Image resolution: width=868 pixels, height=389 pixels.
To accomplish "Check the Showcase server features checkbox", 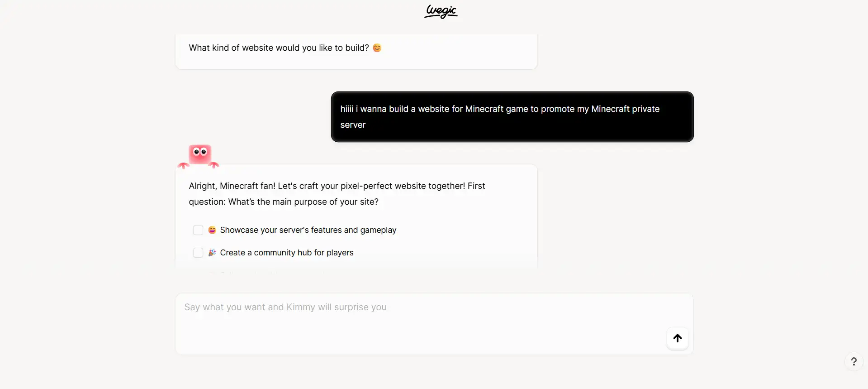I will click(x=198, y=230).
